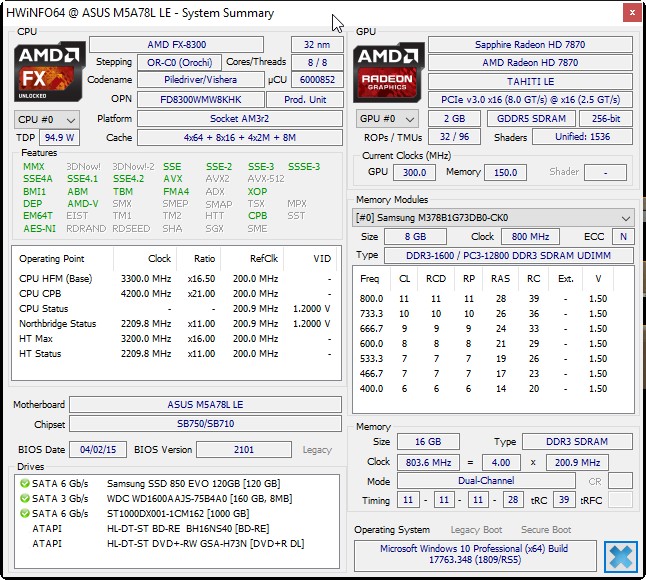Click the BIOS Date 04/02/15 field
The height and width of the screenshot is (580, 646).
(x=98, y=449)
